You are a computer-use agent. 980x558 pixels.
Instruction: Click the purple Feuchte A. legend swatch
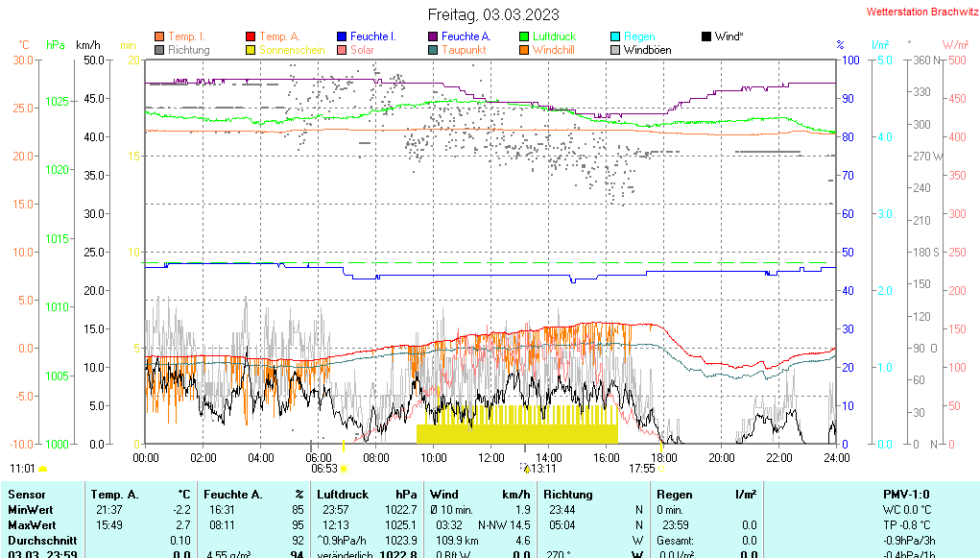tap(433, 36)
